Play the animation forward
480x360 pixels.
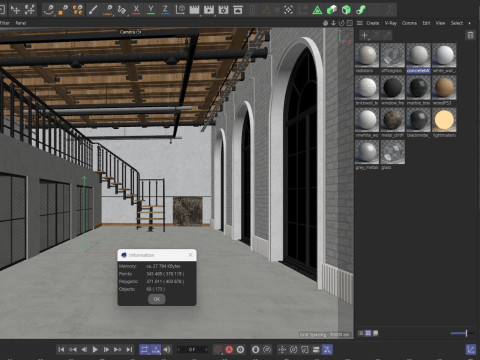tap(95, 349)
